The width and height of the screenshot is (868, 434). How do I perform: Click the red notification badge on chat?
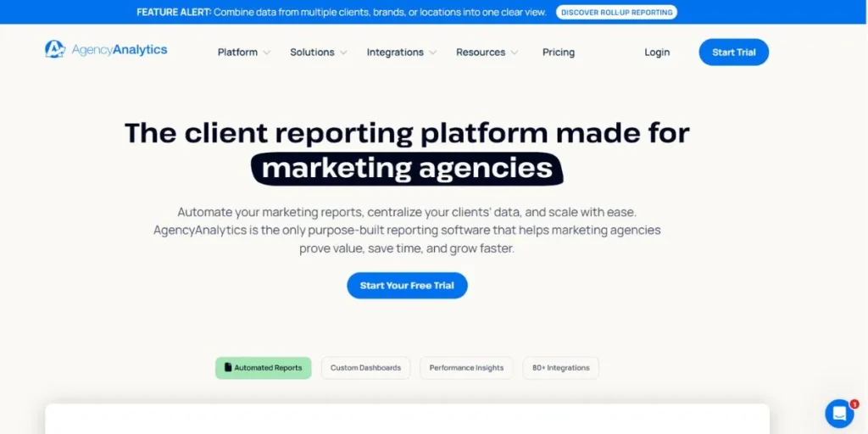click(854, 403)
